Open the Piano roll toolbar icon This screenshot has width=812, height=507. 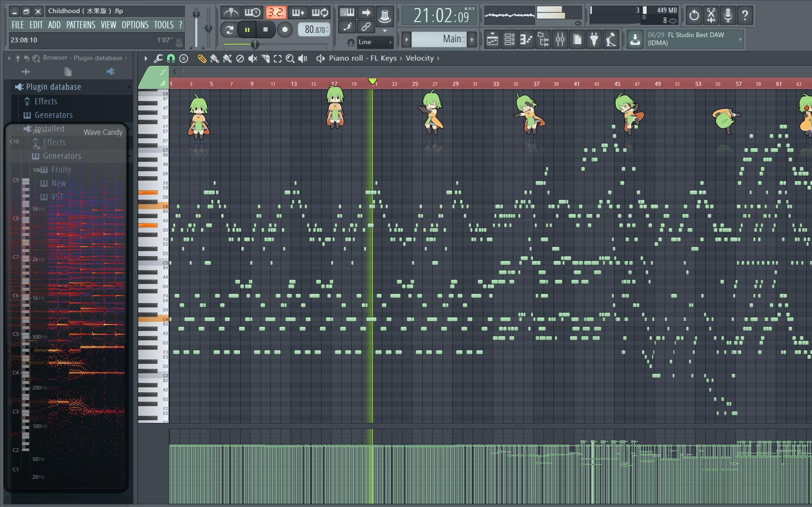526,40
